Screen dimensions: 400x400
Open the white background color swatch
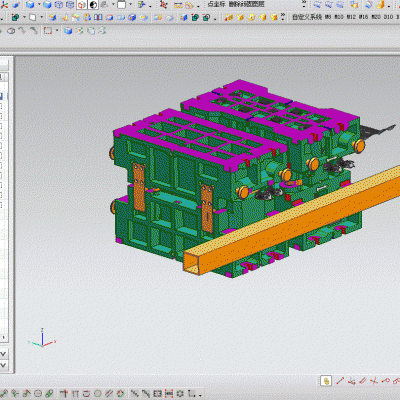[x=122, y=5]
